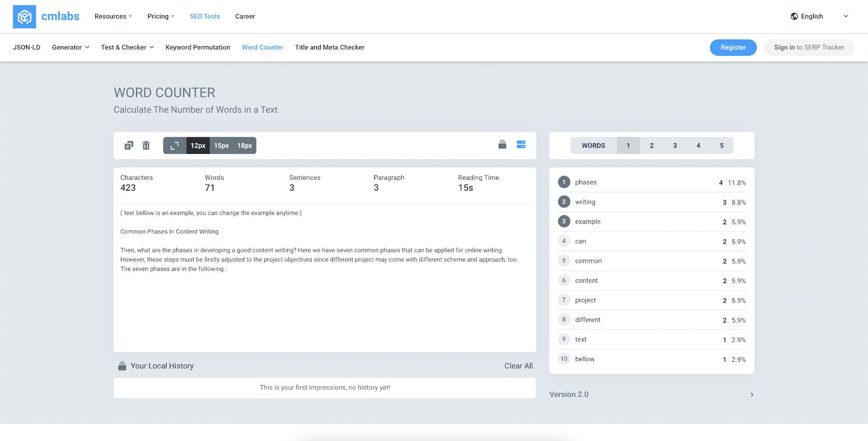Click the 'project' keyword row
868x441 pixels.
tap(652, 300)
